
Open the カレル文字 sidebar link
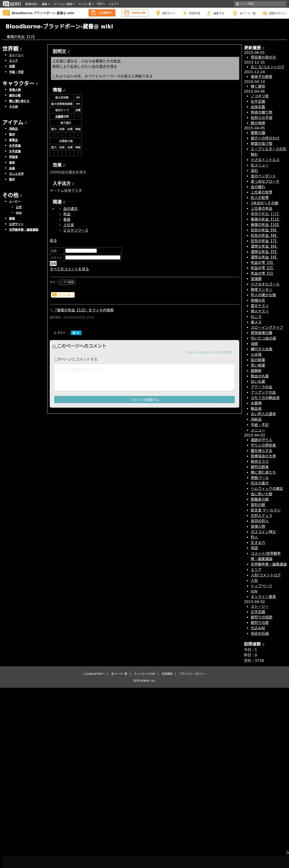tap(16, 174)
